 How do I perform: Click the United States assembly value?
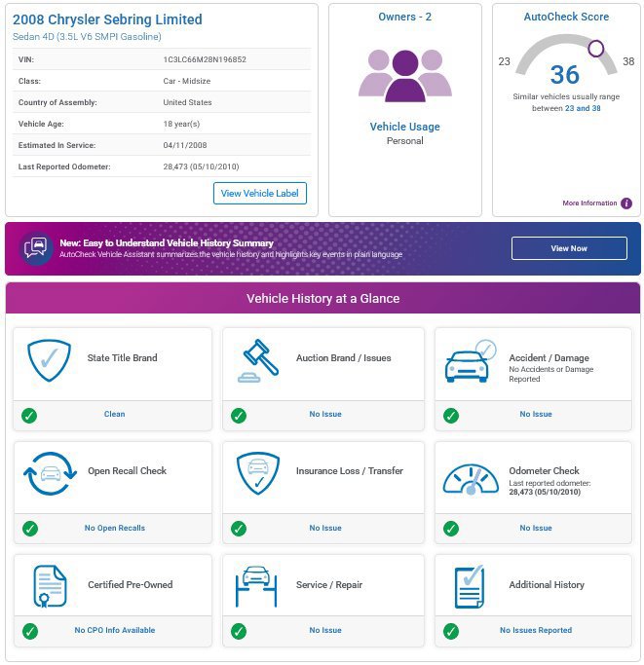tap(187, 102)
